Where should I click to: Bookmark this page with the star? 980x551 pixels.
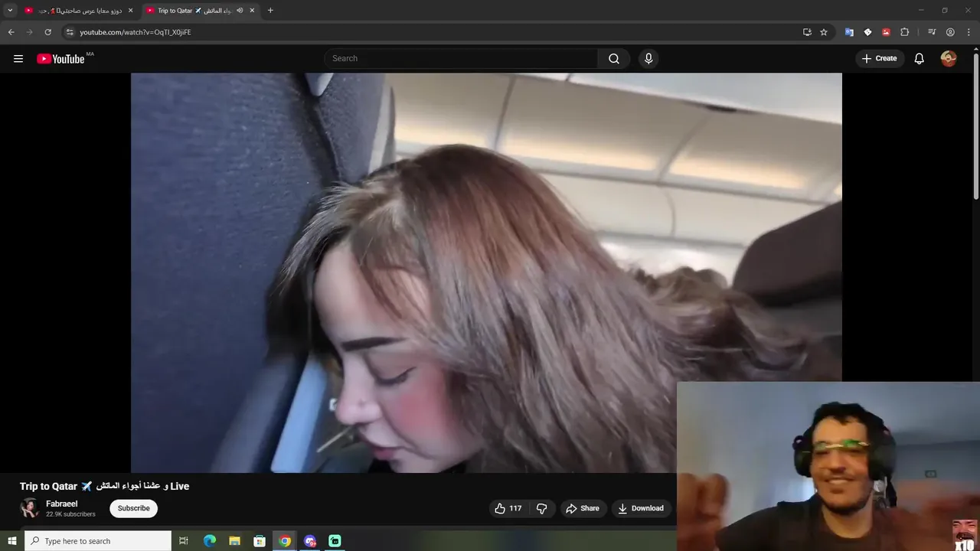pyautogui.click(x=824, y=32)
